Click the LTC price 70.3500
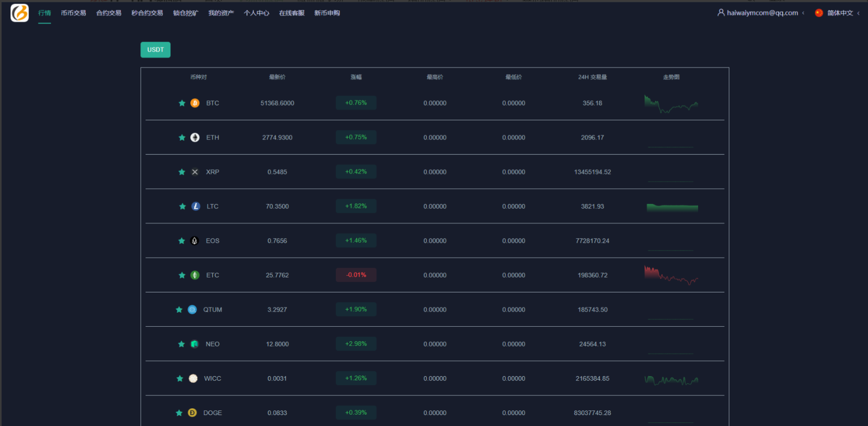Viewport: 868px width, 426px height. (277, 206)
